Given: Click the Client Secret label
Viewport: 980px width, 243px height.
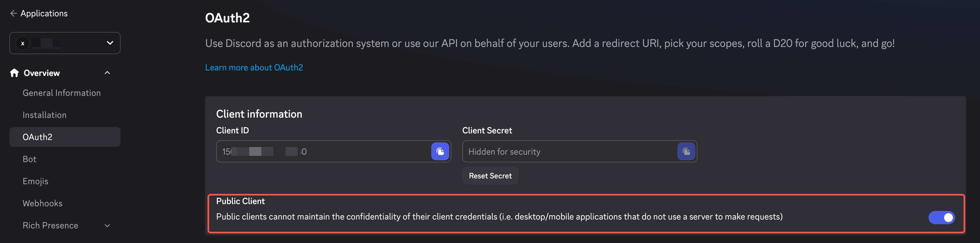Looking at the screenshot, I should [487, 131].
